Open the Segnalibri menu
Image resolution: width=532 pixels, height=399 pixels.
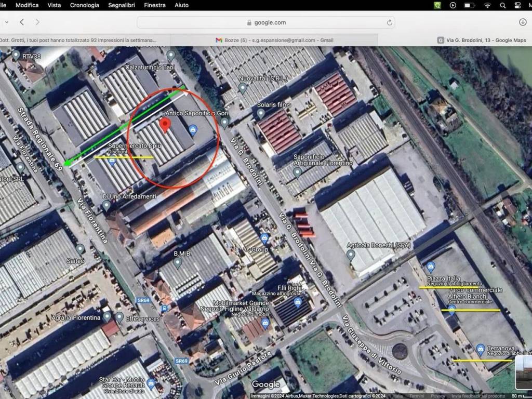coord(123,5)
